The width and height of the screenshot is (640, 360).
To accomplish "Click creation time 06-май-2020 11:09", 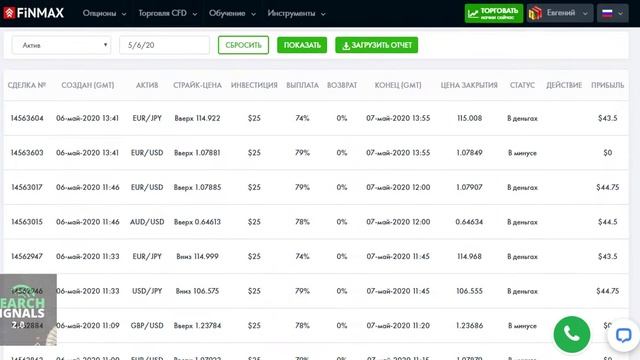I will [88, 326].
